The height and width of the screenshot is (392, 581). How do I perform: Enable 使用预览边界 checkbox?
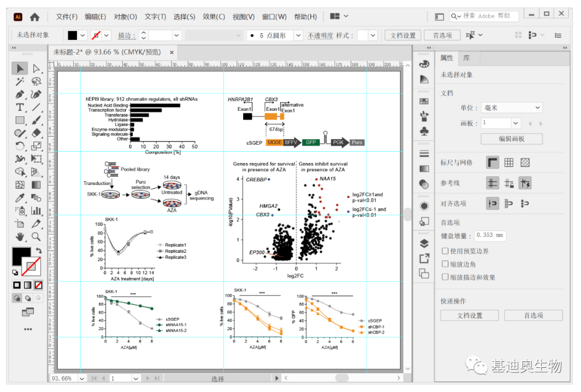point(445,251)
